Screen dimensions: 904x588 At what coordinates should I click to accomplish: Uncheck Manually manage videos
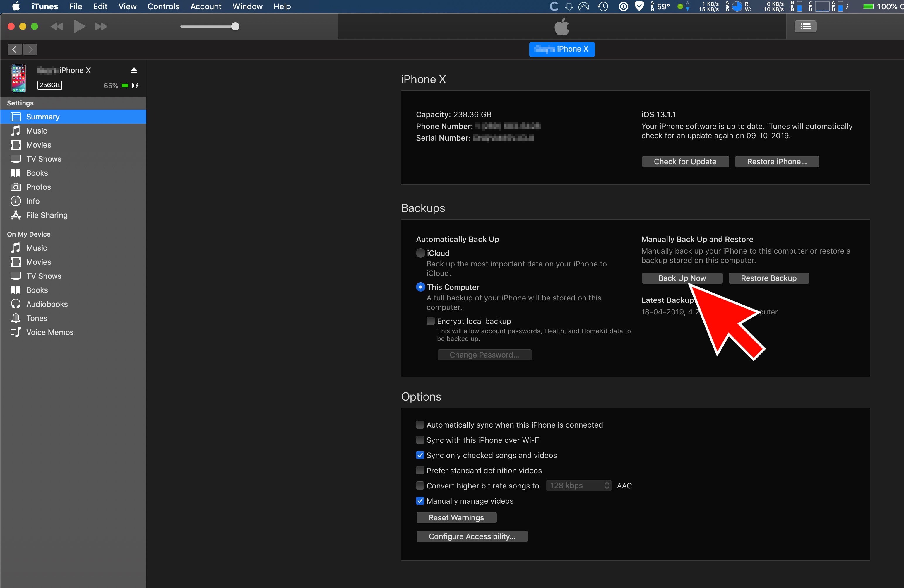pyautogui.click(x=420, y=501)
